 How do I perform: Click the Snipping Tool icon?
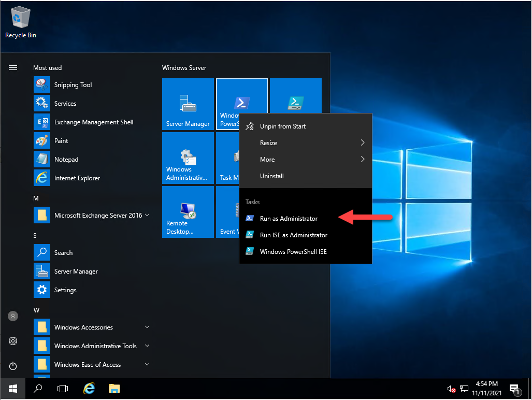click(42, 85)
